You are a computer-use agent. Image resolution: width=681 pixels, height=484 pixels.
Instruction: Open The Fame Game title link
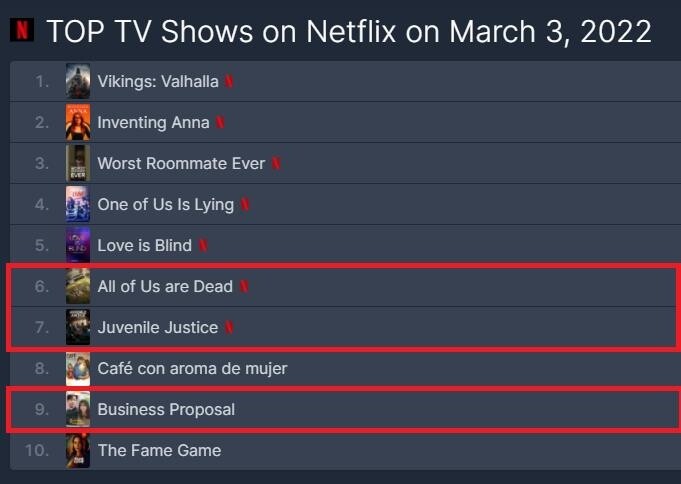click(x=159, y=450)
